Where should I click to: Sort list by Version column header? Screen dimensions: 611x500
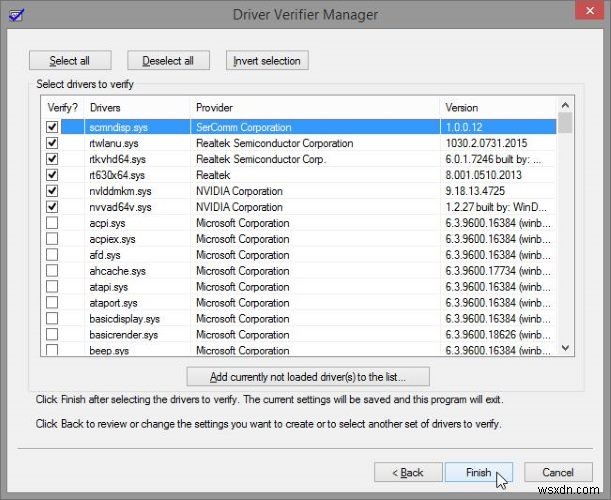[x=498, y=108]
